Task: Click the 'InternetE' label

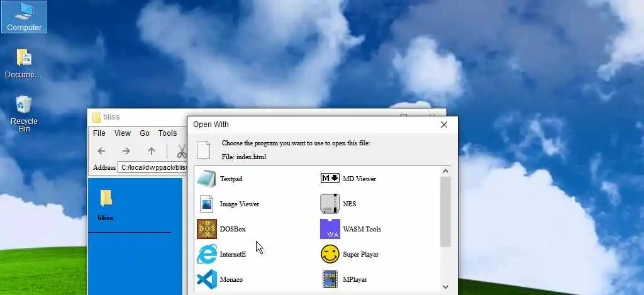Action: tap(233, 254)
